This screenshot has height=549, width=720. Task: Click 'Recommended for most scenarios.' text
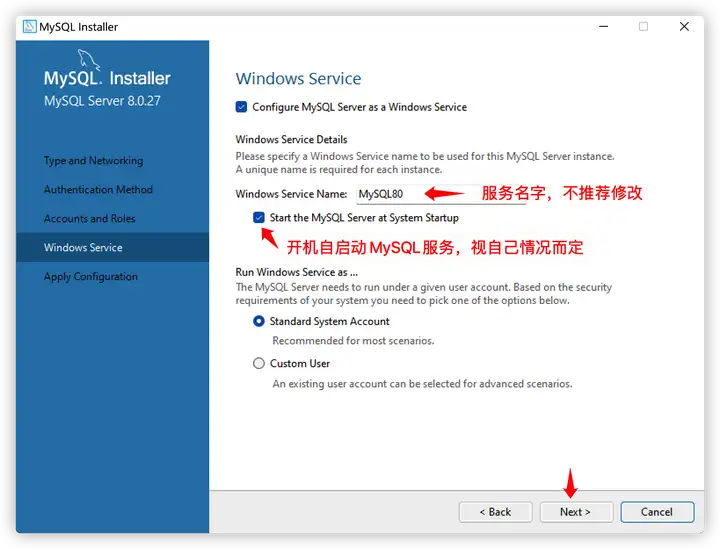coord(353,341)
